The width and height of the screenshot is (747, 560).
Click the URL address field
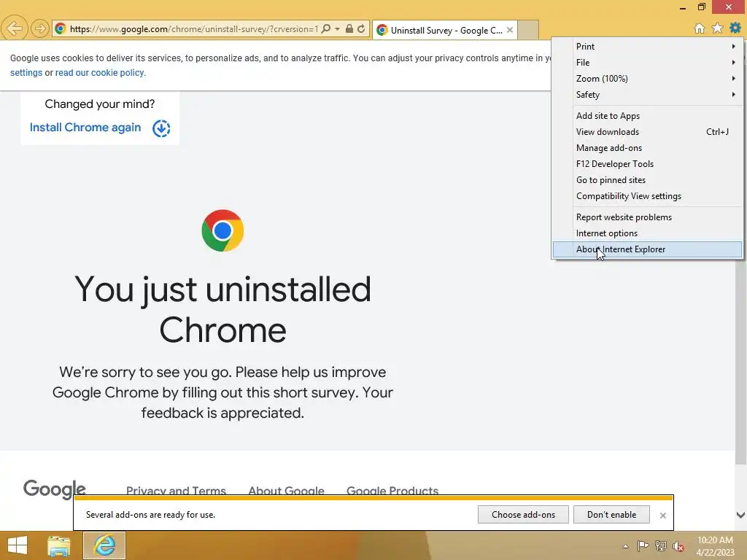tap(193, 29)
